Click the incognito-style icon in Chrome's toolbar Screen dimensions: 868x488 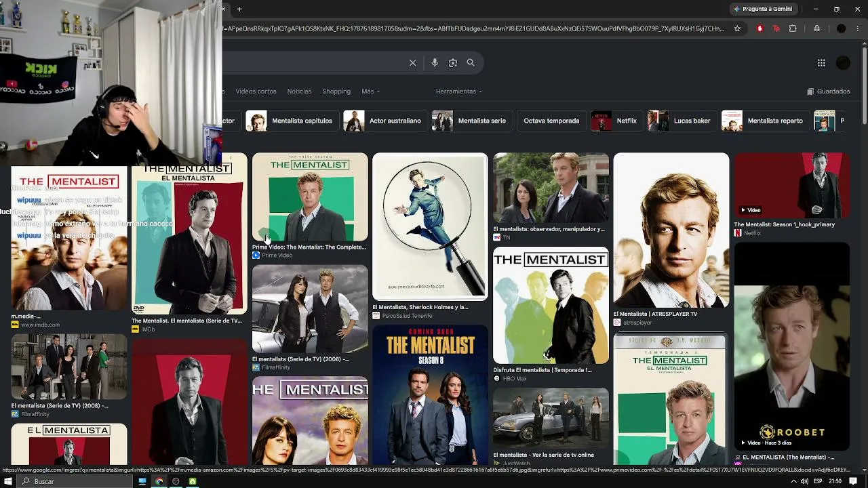(x=816, y=28)
